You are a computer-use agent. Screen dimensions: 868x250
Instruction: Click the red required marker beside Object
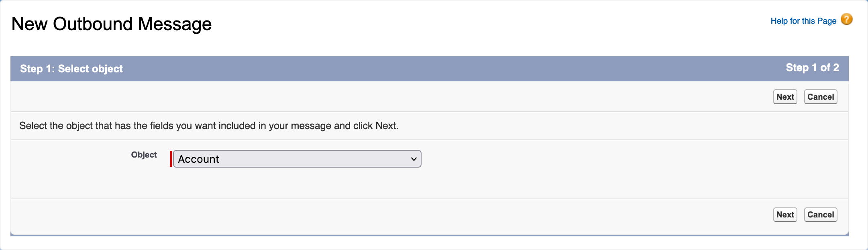point(171,159)
